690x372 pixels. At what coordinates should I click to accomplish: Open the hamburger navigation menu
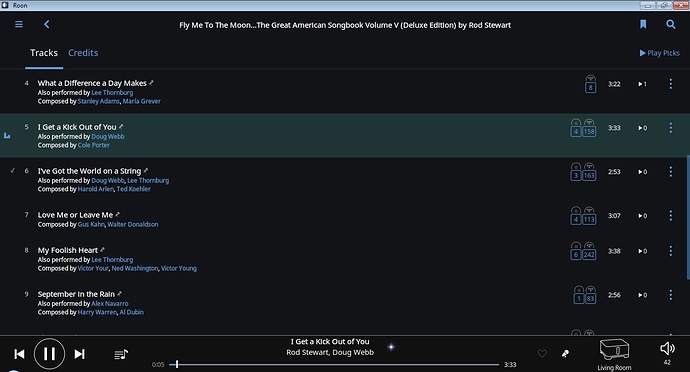point(19,24)
